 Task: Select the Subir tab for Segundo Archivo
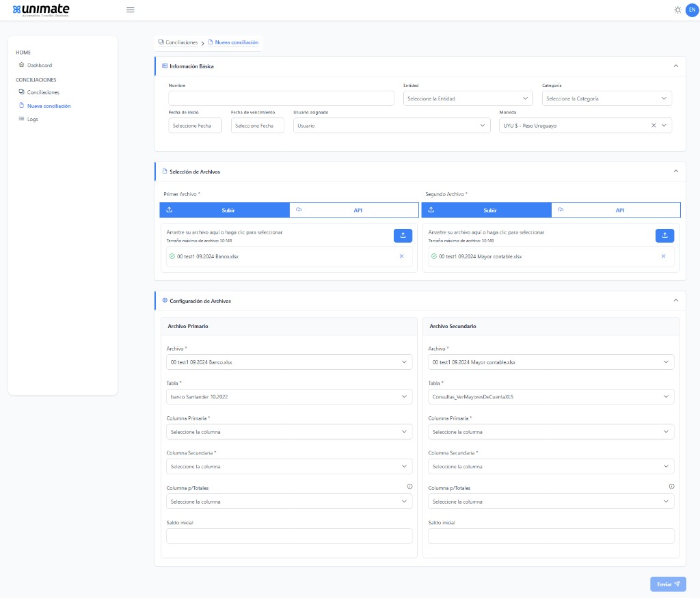(x=487, y=210)
